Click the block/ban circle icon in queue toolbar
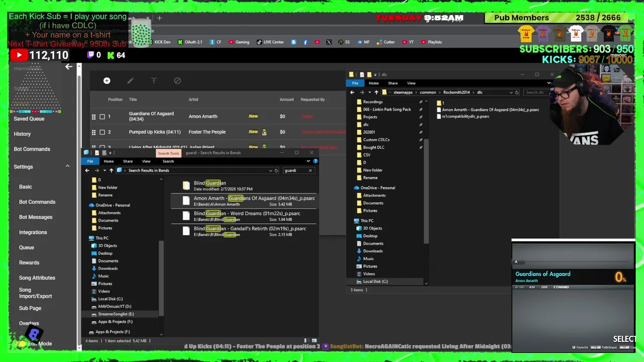 point(177,80)
